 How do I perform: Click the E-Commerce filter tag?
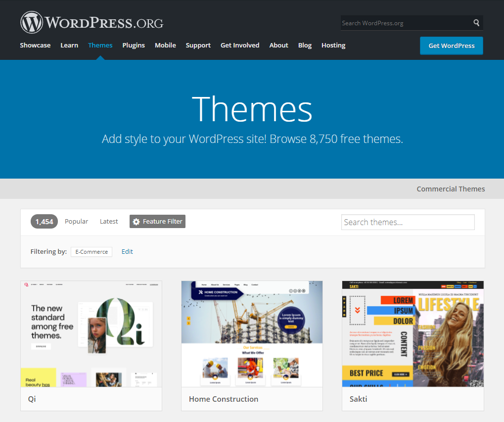click(x=92, y=252)
